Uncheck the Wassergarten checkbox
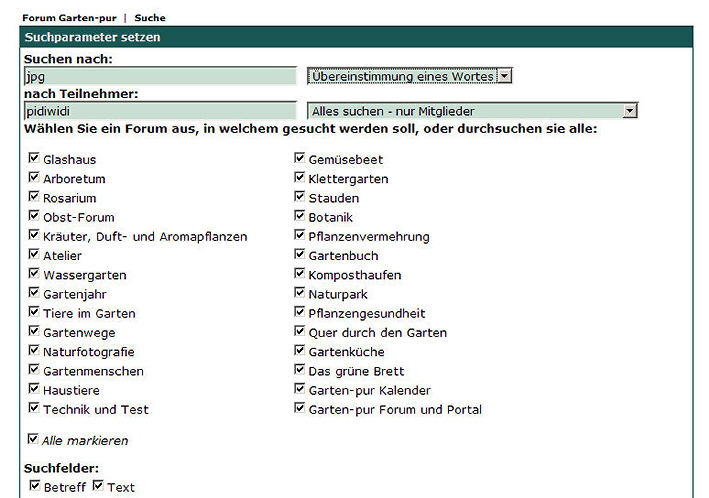The height and width of the screenshot is (498, 709). (x=34, y=274)
